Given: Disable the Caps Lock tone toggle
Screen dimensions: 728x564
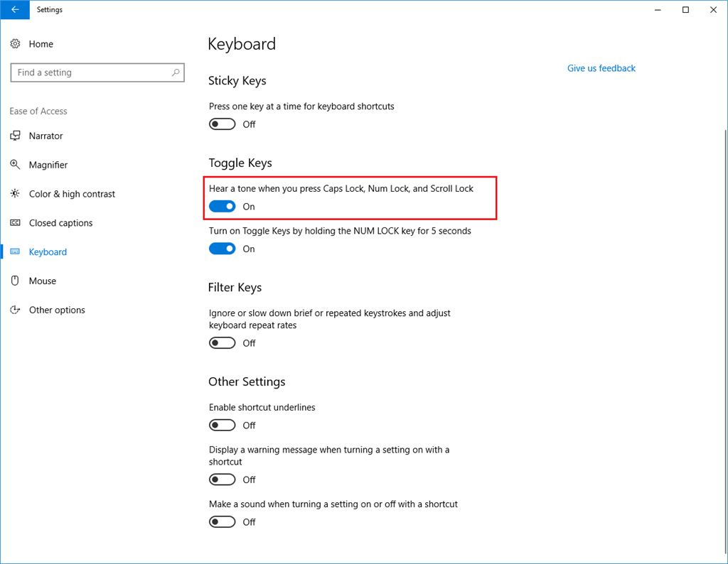Looking at the screenshot, I should pos(222,207).
